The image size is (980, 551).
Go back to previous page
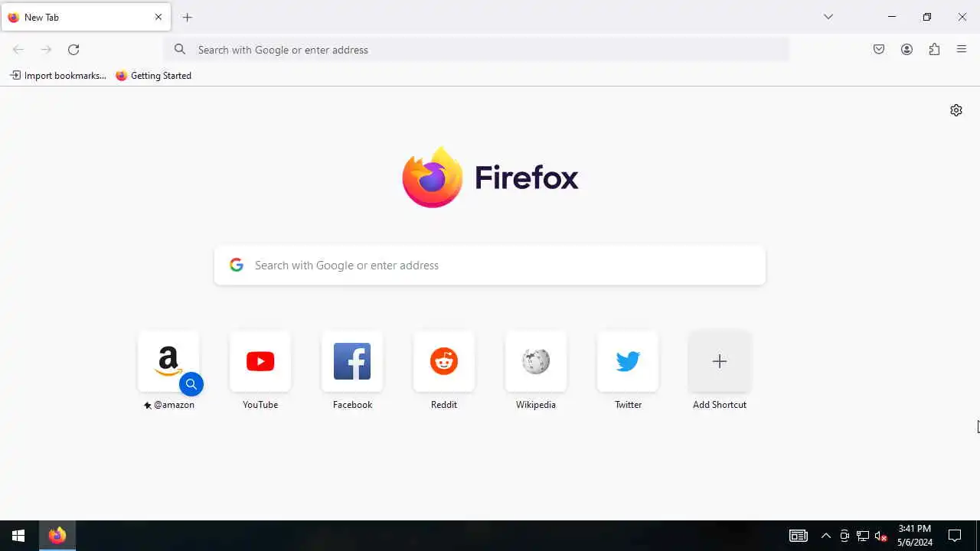tap(18, 50)
